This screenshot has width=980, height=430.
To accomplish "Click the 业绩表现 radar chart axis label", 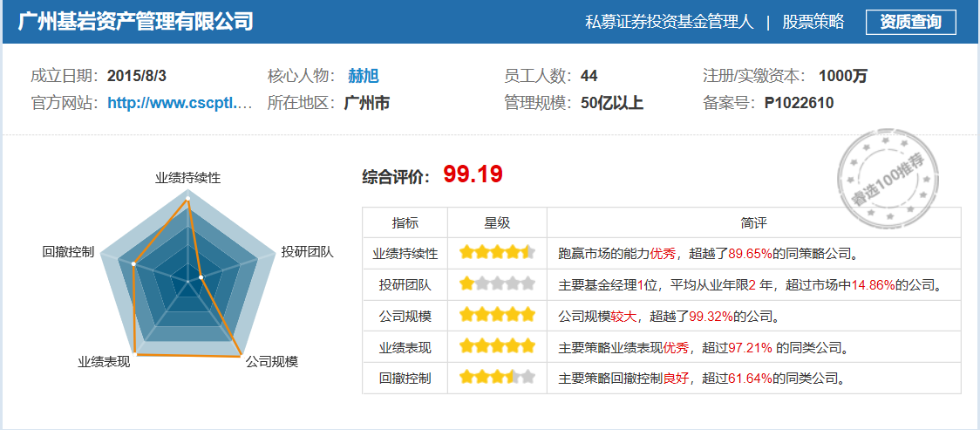I will (x=104, y=362).
